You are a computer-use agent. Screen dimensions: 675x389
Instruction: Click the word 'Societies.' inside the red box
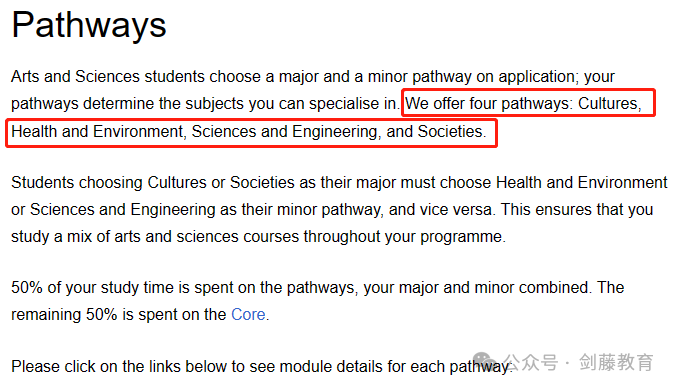tap(452, 132)
